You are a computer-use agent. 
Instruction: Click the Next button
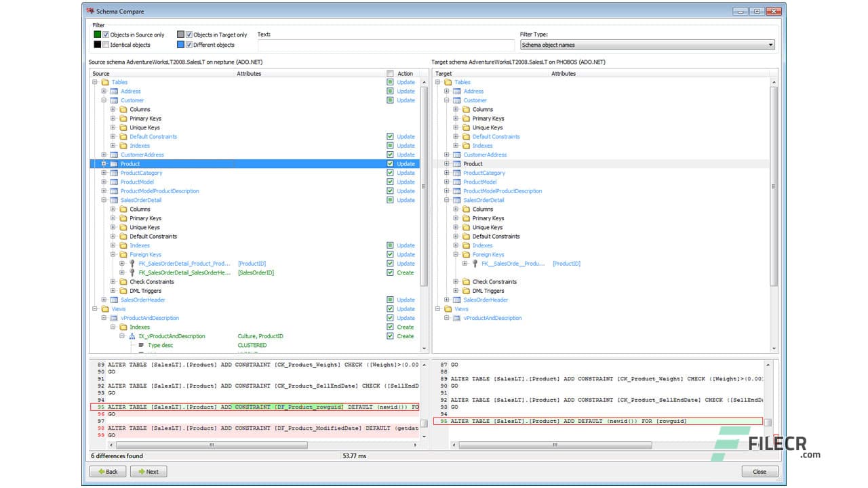click(148, 471)
